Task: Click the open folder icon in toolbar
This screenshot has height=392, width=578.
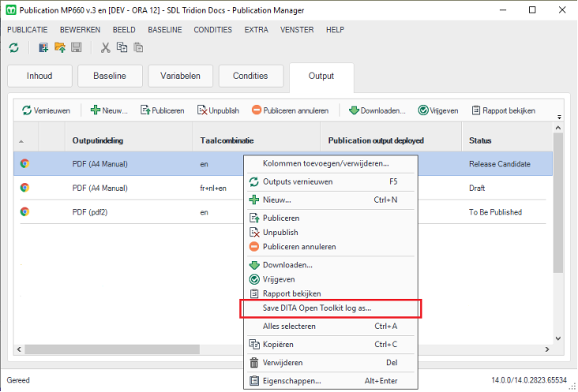Action: (60, 47)
